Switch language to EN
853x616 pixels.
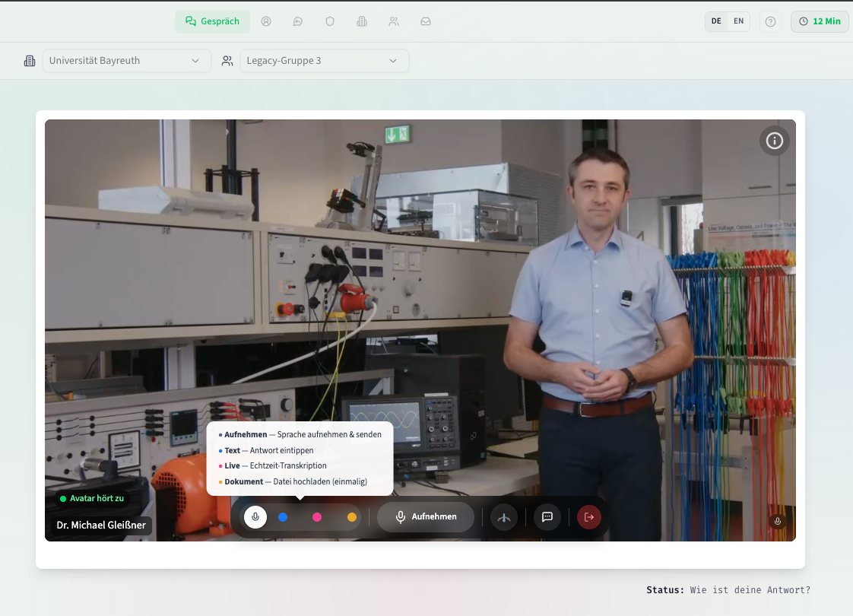point(738,21)
